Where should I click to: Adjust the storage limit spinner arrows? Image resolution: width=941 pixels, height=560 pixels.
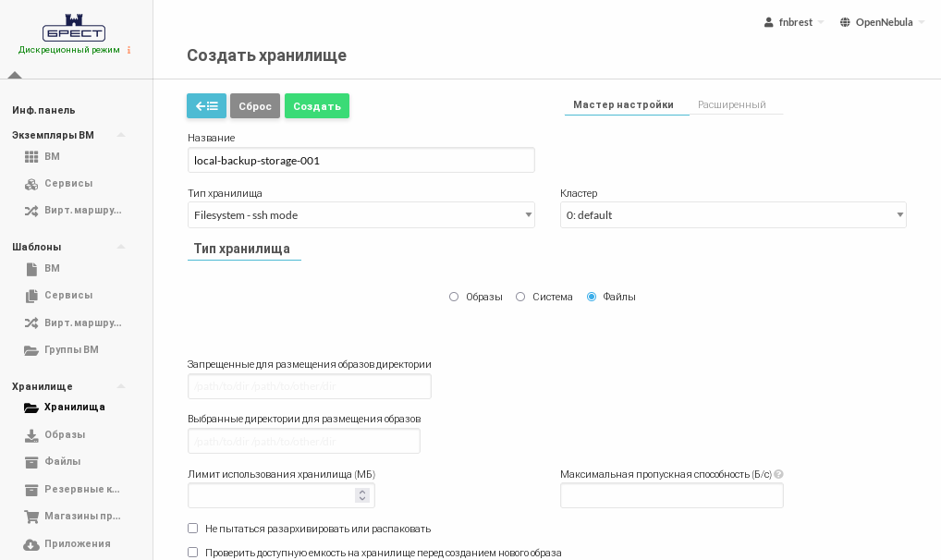[x=361, y=495]
